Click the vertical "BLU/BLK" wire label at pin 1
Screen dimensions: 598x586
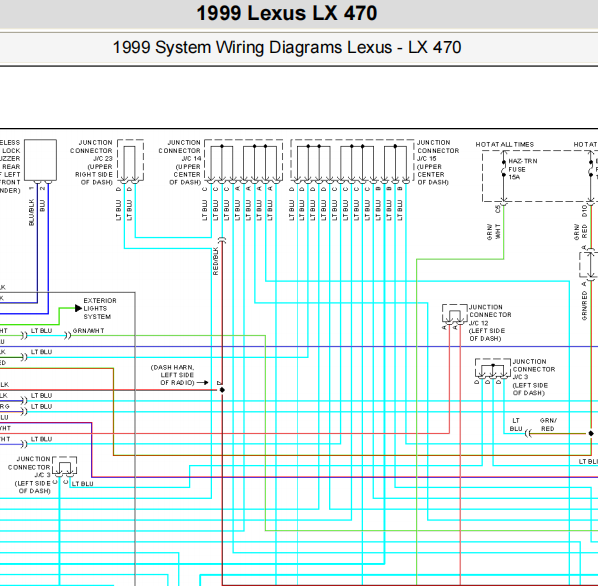pos(32,212)
